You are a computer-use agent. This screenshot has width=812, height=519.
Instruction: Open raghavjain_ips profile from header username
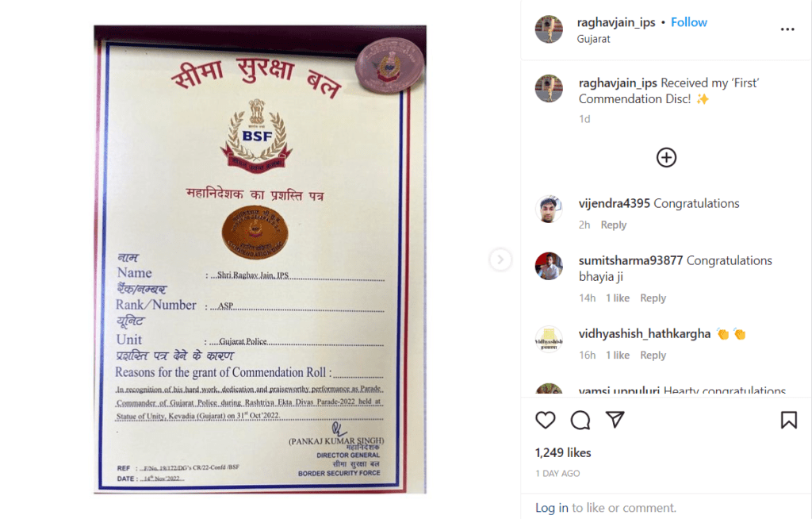coord(615,22)
